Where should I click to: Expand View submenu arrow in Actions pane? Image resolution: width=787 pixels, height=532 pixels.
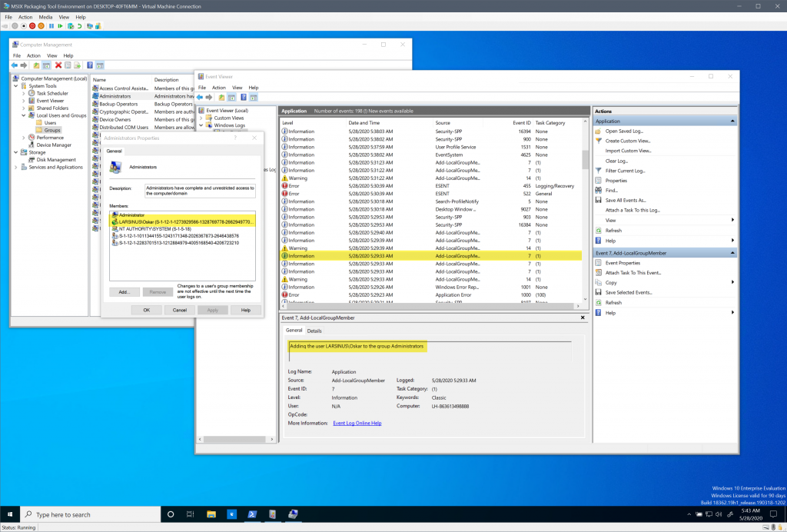(732, 220)
